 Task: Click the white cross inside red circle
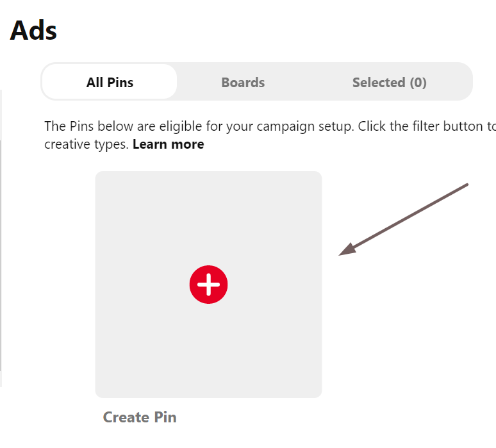(208, 285)
